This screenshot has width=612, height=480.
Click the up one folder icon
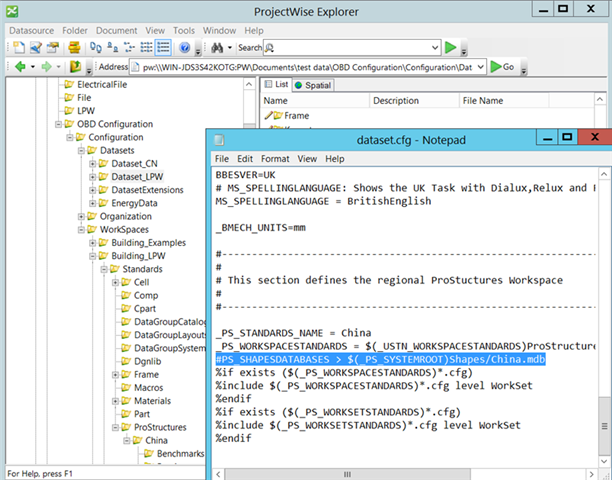pyautogui.click(x=75, y=67)
